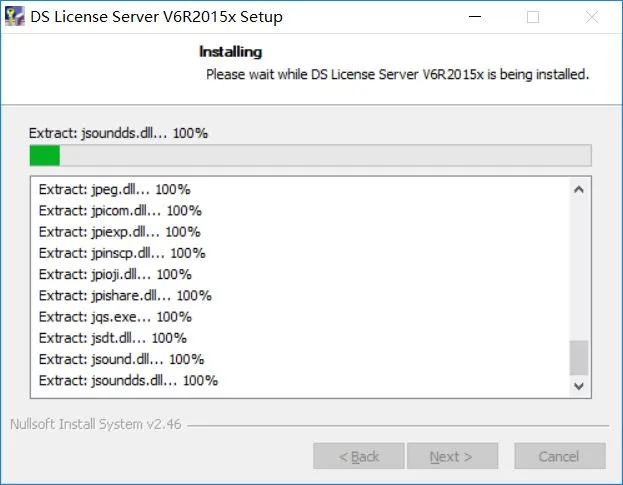Click the < Back button
This screenshot has width=623, height=485.
point(359,456)
